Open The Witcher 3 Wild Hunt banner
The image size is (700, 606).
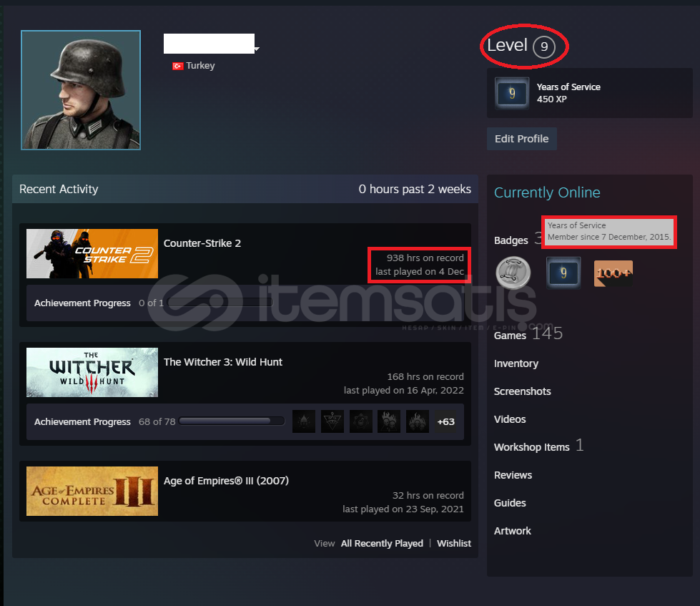point(92,373)
